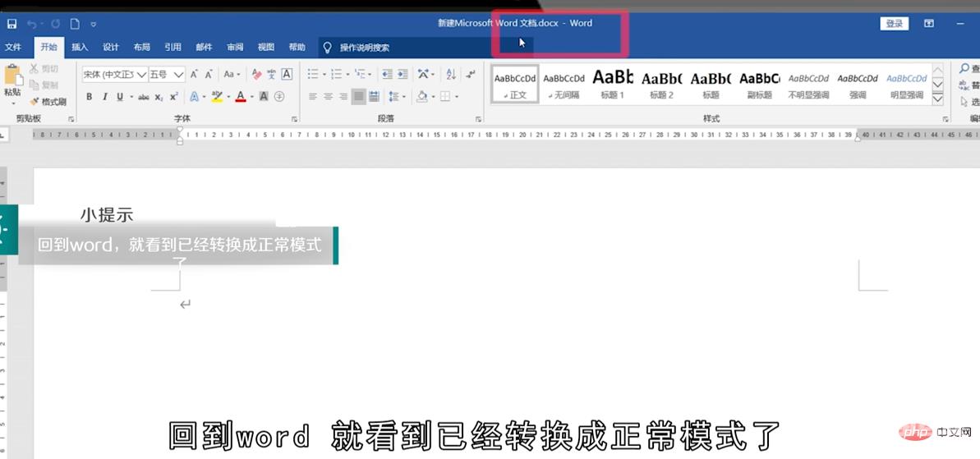Click the 登录 sign-in button
Viewport: 980px width, 459px height.
(894, 24)
